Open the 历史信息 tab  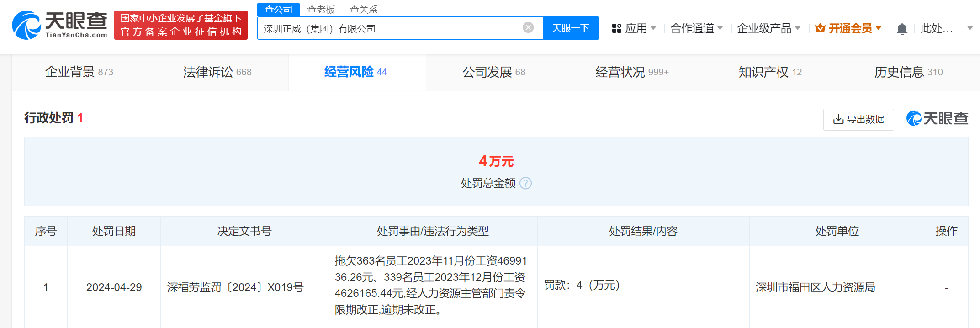coord(908,72)
